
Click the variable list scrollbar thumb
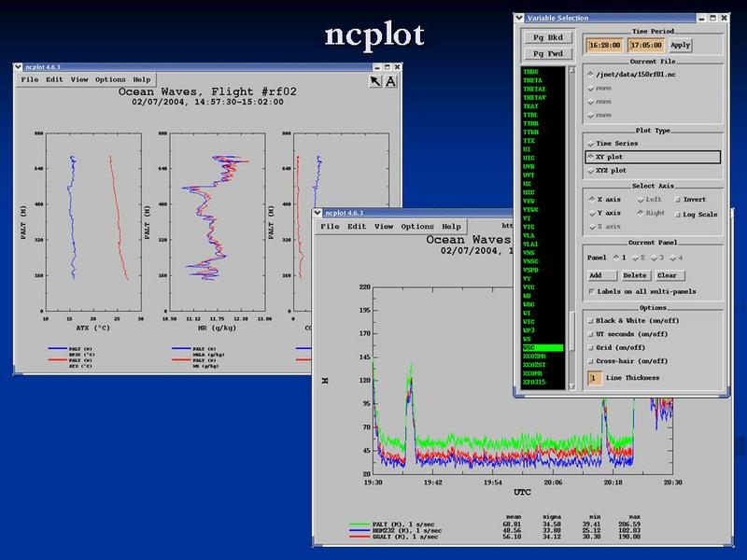[x=572, y=330]
